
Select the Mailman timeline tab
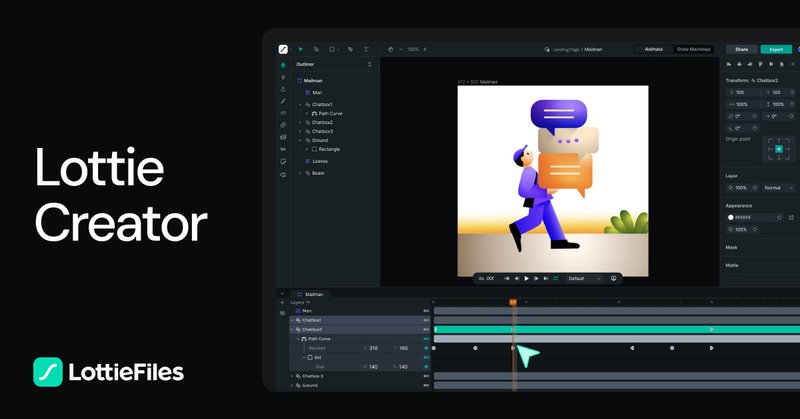[311, 294]
